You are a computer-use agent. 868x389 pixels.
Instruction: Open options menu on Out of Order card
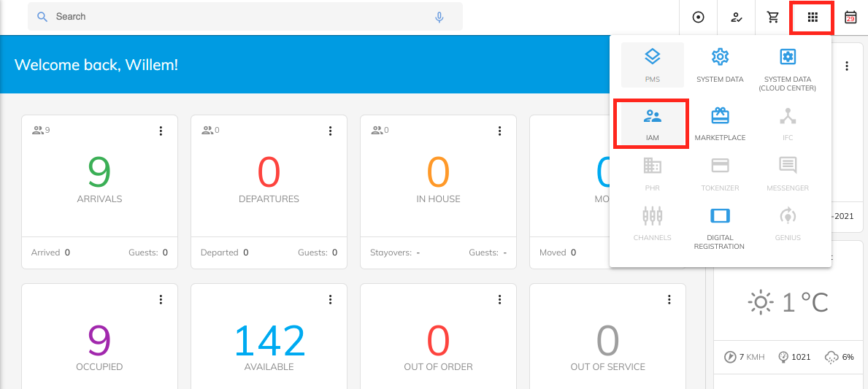pos(500,299)
